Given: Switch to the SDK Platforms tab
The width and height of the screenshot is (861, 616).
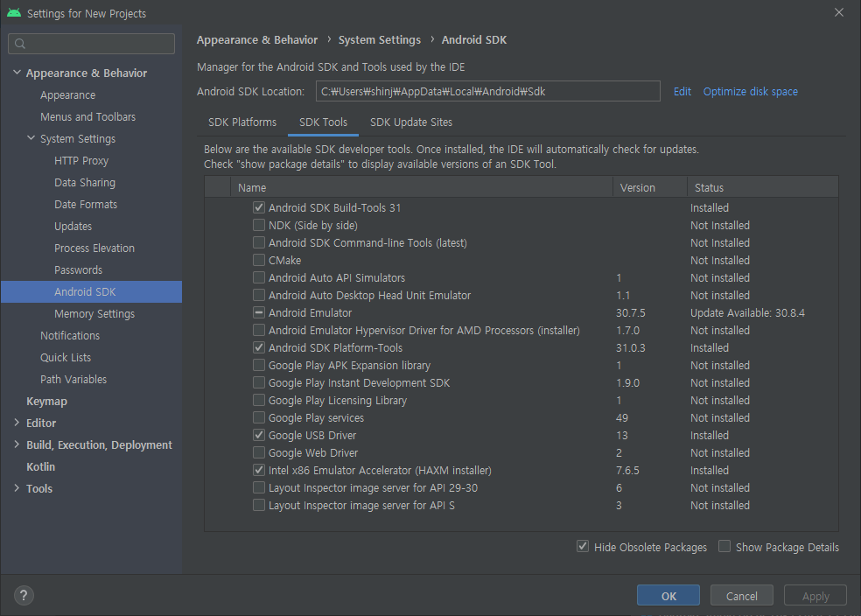Looking at the screenshot, I should pyautogui.click(x=242, y=122).
